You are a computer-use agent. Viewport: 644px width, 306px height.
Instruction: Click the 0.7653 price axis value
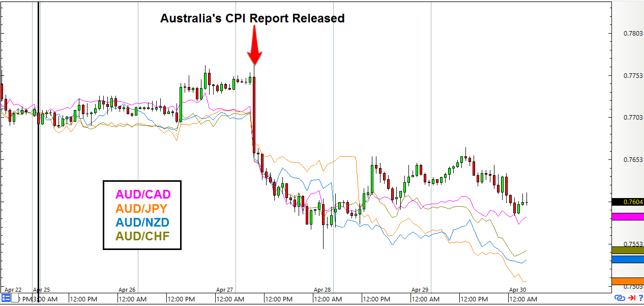coord(633,160)
